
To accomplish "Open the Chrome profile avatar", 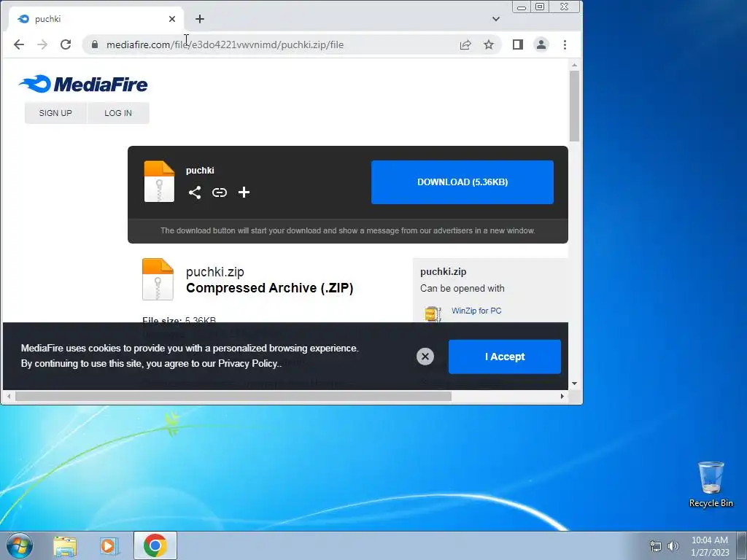I will [541, 44].
